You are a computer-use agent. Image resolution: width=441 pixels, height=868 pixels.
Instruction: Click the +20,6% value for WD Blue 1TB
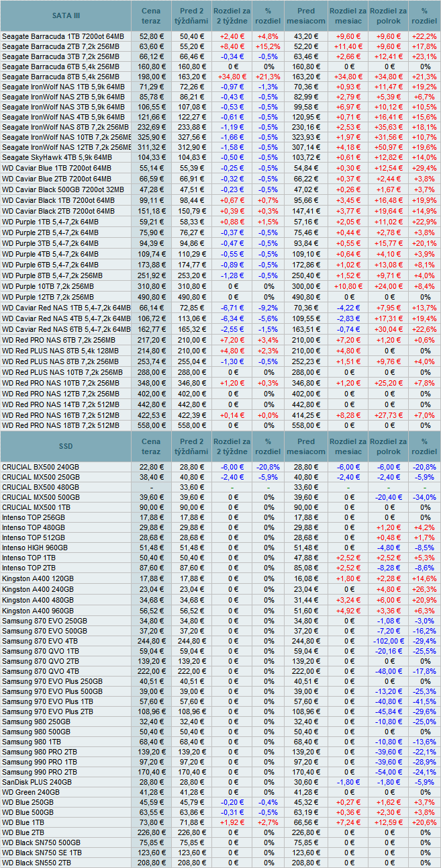tap(424, 822)
